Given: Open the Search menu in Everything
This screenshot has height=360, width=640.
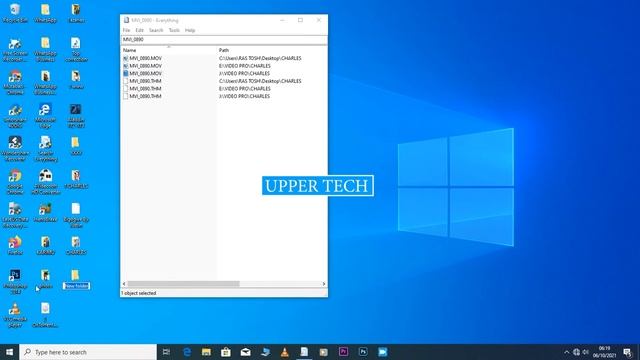Looking at the screenshot, I should click(156, 30).
